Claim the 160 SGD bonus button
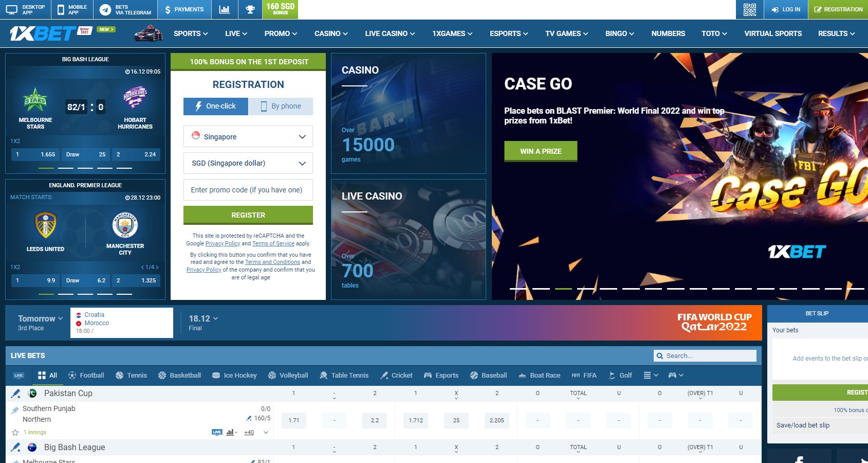Image resolution: width=868 pixels, height=463 pixels. (x=280, y=9)
